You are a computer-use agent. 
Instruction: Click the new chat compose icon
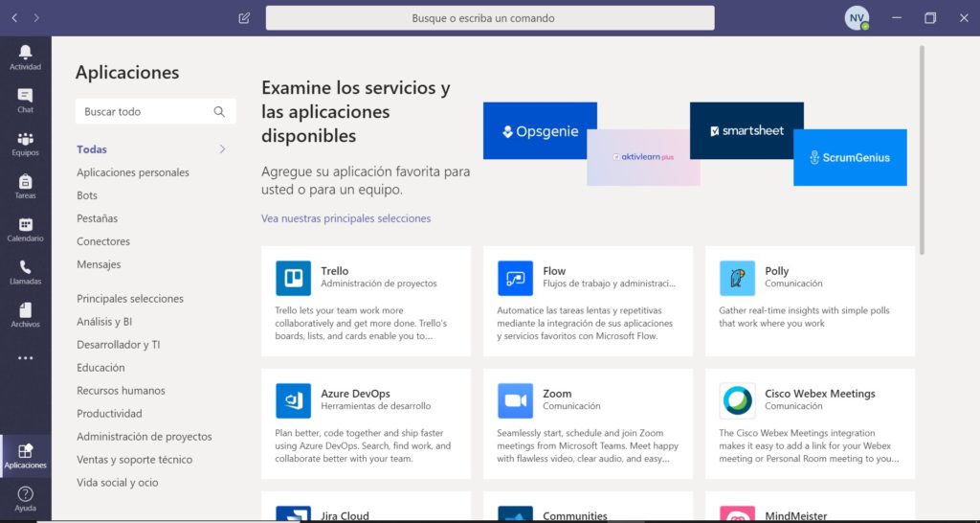point(244,18)
